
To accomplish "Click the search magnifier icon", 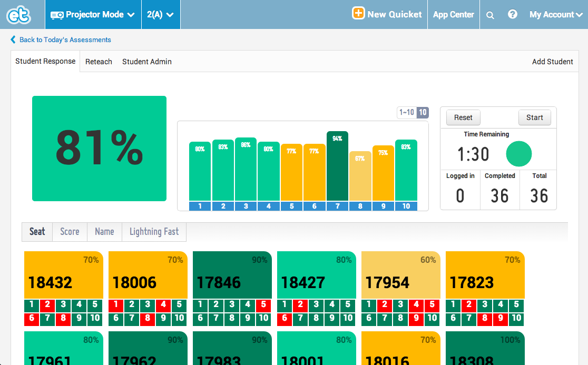I will (x=490, y=15).
